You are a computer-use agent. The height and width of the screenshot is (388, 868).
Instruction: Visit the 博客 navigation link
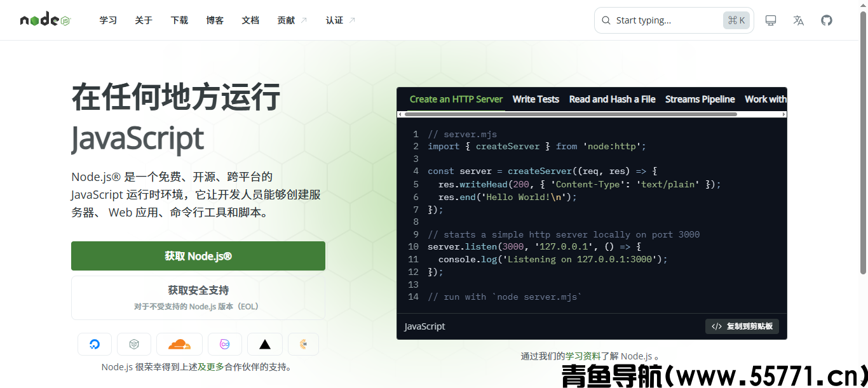point(215,20)
